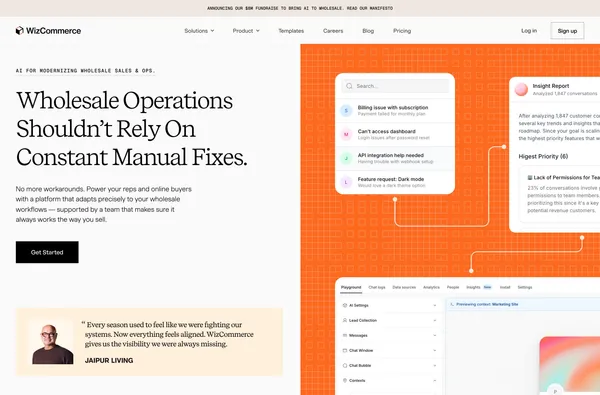Image resolution: width=600 pixels, height=395 pixels.
Task: Click the search magnifier icon in mockup
Action: click(x=349, y=86)
